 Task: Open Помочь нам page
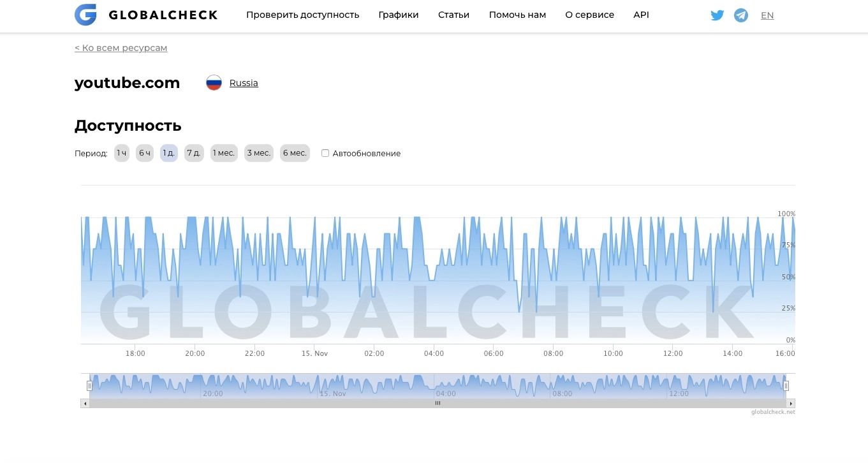(x=517, y=15)
